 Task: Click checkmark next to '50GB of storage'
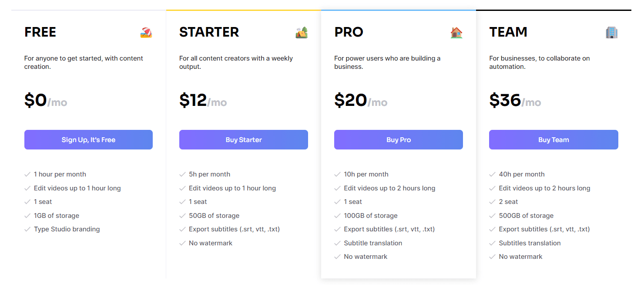[x=182, y=216]
